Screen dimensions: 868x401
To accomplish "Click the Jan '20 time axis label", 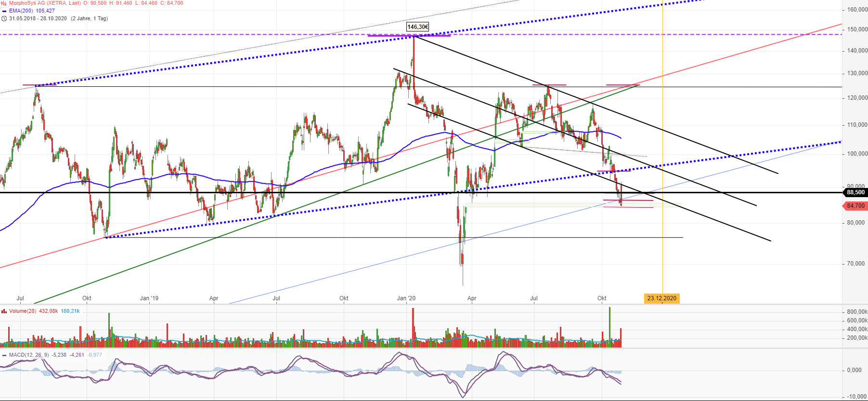I will (406, 298).
